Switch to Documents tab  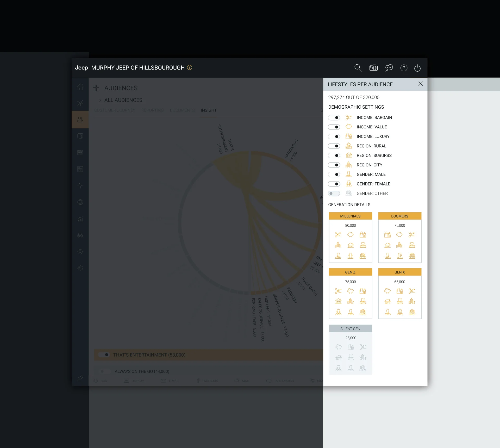(x=182, y=110)
